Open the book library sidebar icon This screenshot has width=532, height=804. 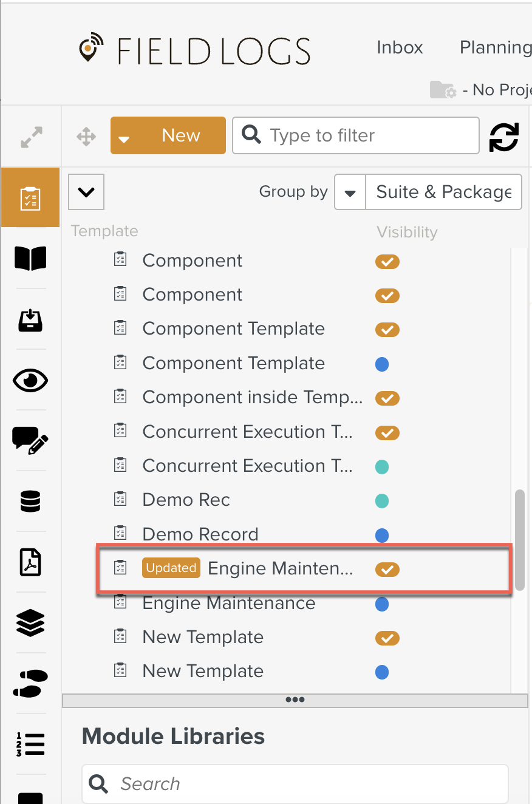(x=30, y=259)
